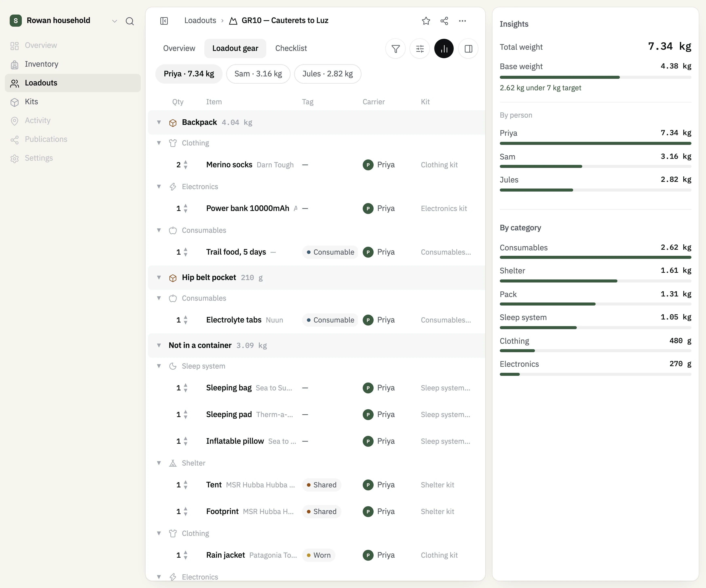706x588 pixels.
Task: Select the Loadout gear tab
Action: (235, 48)
